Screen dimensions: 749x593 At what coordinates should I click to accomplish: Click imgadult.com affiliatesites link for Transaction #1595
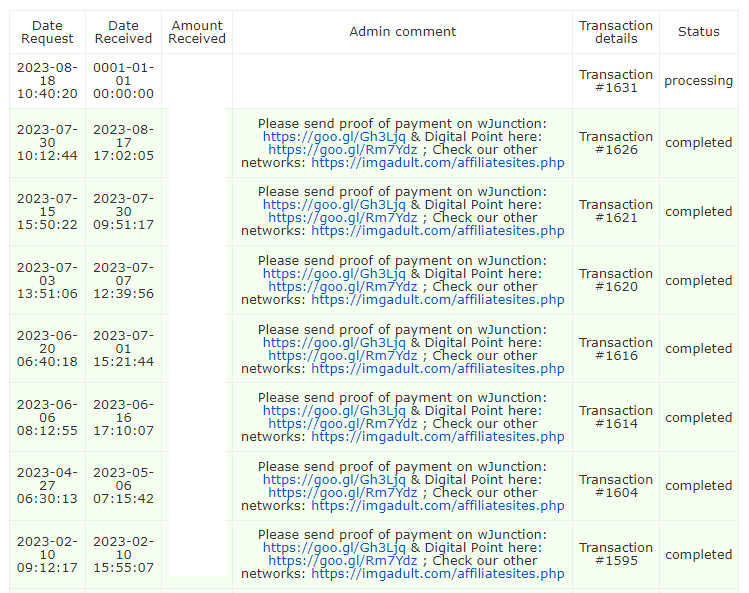click(437, 574)
